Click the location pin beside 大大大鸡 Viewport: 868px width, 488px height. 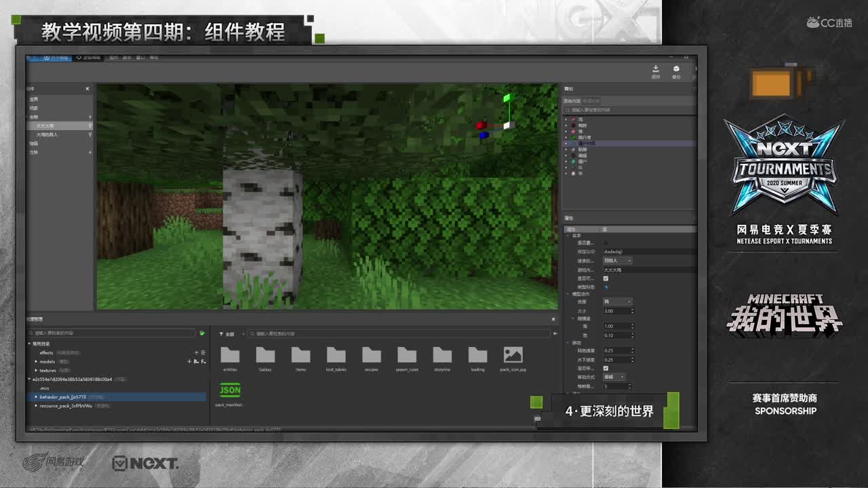coord(90,125)
